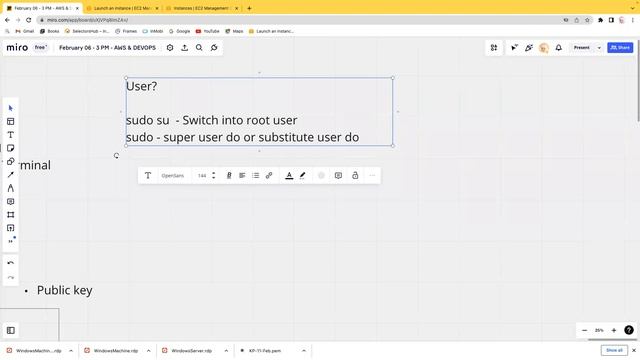Open the YouTube bookmark
The width and height of the screenshot is (640, 360).
pyautogui.click(x=207, y=31)
